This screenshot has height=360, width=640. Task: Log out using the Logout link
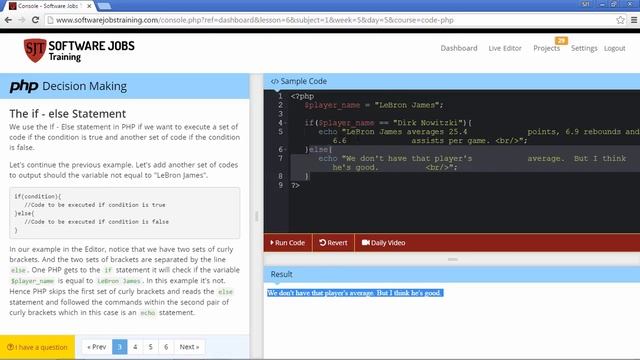[x=614, y=48]
